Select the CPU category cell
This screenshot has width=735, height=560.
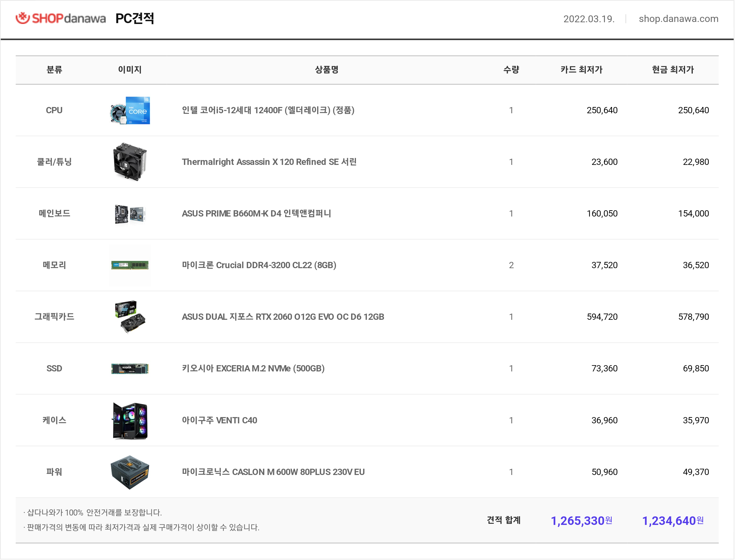(54, 110)
